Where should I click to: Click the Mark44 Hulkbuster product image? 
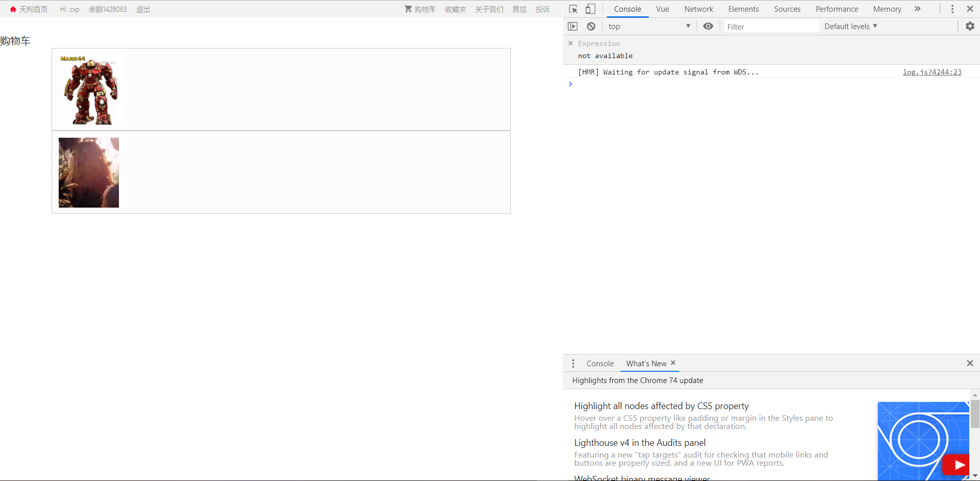[x=90, y=90]
